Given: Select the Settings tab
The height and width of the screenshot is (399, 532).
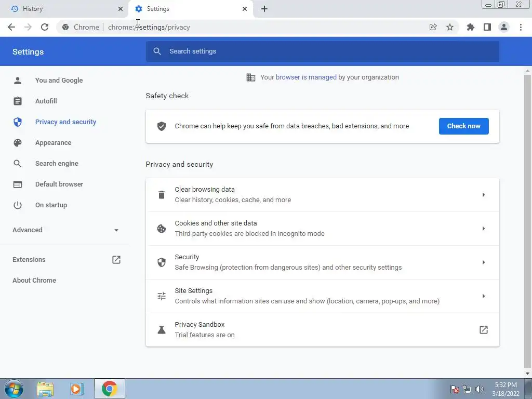Looking at the screenshot, I should coord(190,9).
